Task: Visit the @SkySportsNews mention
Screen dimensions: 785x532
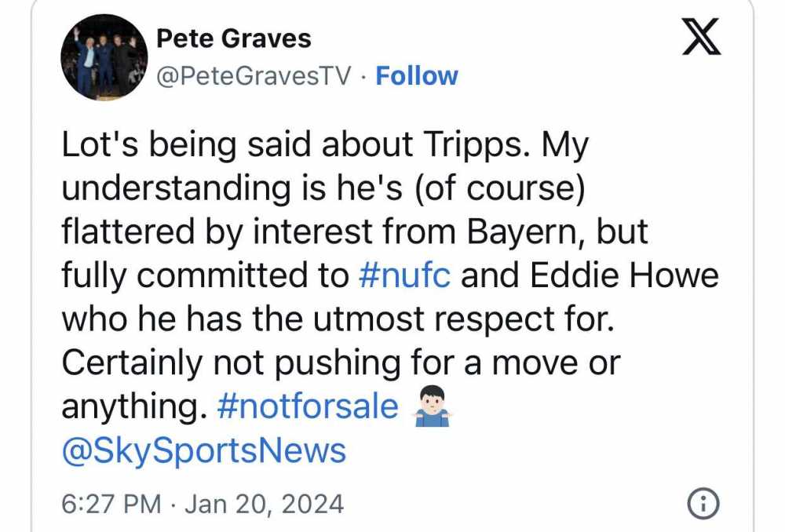Action: [204, 450]
